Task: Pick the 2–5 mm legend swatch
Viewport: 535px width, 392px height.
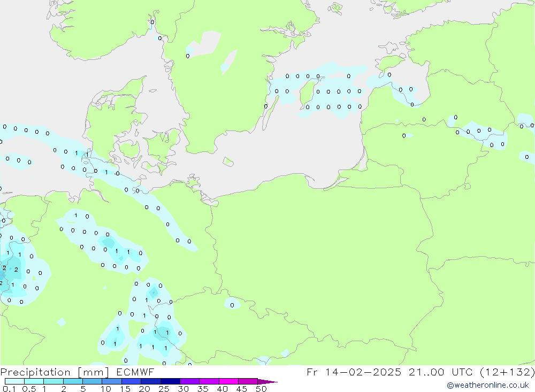Action: 73,381
